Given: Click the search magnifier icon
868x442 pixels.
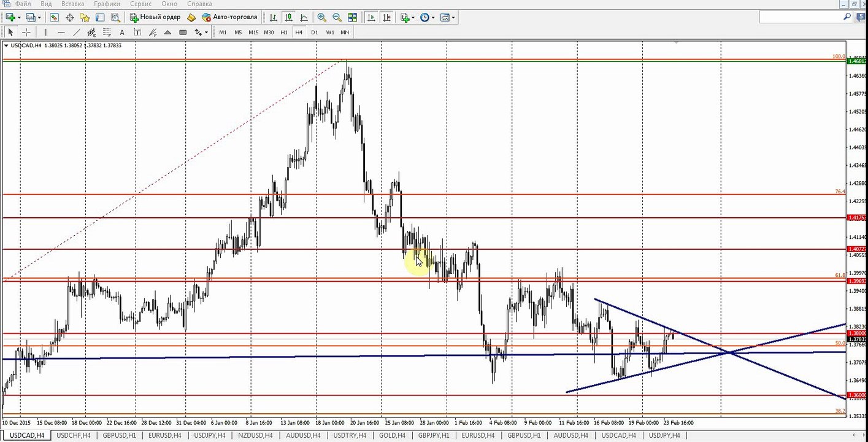Looking at the screenshot, I should [x=847, y=17].
